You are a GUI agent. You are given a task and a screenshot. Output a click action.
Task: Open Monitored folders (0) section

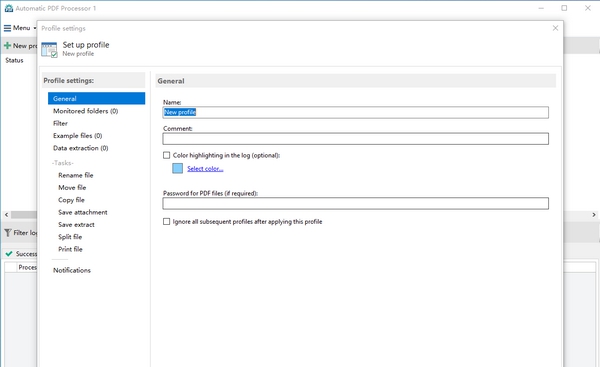tap(85, 111)
